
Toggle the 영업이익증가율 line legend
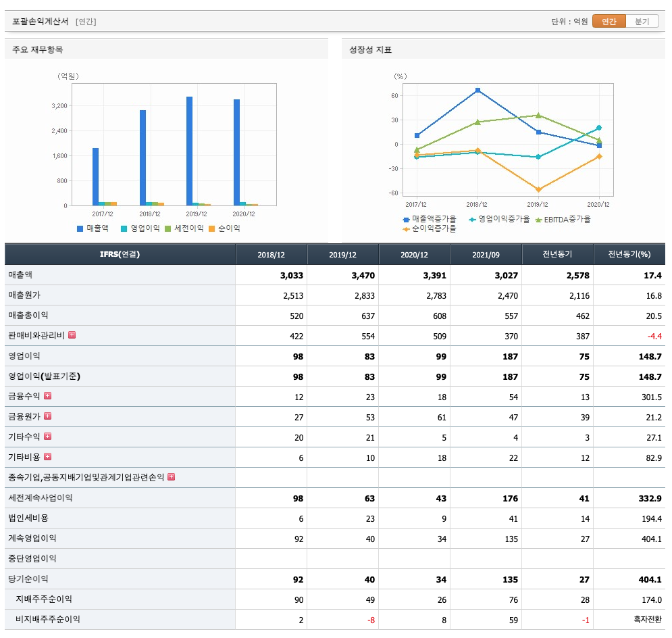pyautogui.click(x=499, y=219)
